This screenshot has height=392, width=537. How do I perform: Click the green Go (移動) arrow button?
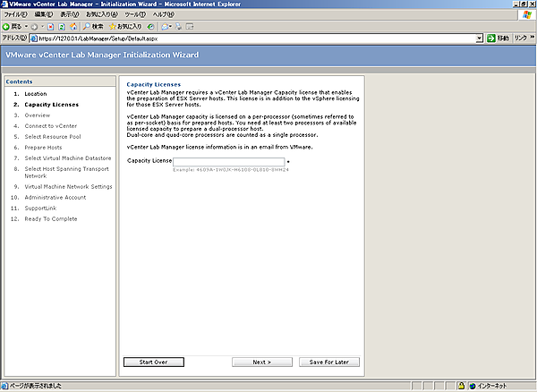(498, 38)
